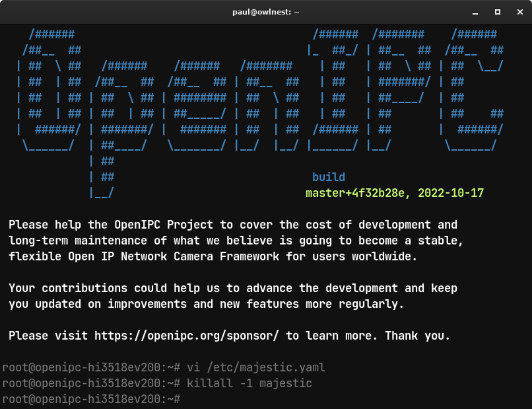Click the window title paul@owlnest: ~

[265, 12]
